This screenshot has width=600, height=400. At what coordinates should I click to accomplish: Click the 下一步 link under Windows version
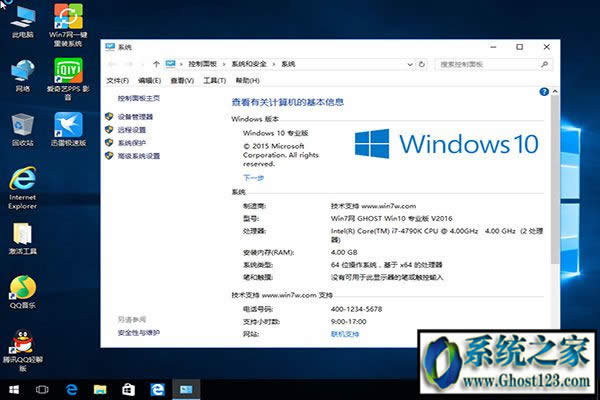click(254, 177)
